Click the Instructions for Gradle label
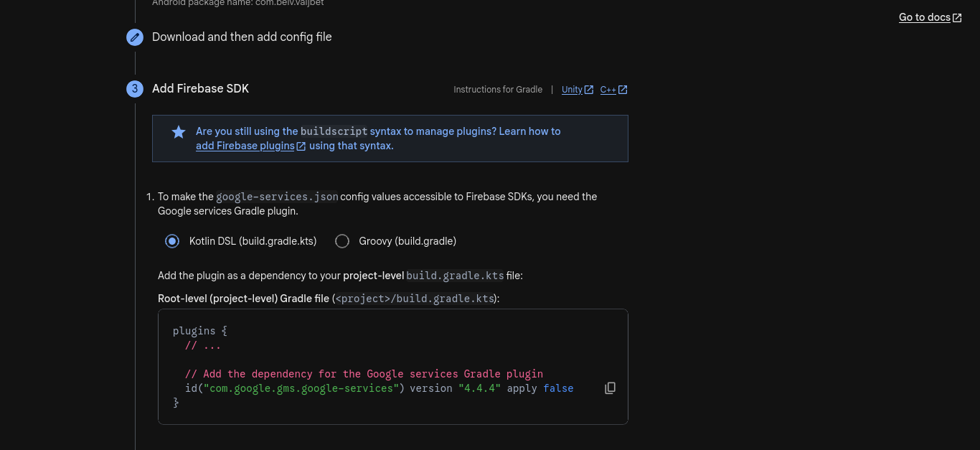The image size is (980, 450). [x=498, y=90]
